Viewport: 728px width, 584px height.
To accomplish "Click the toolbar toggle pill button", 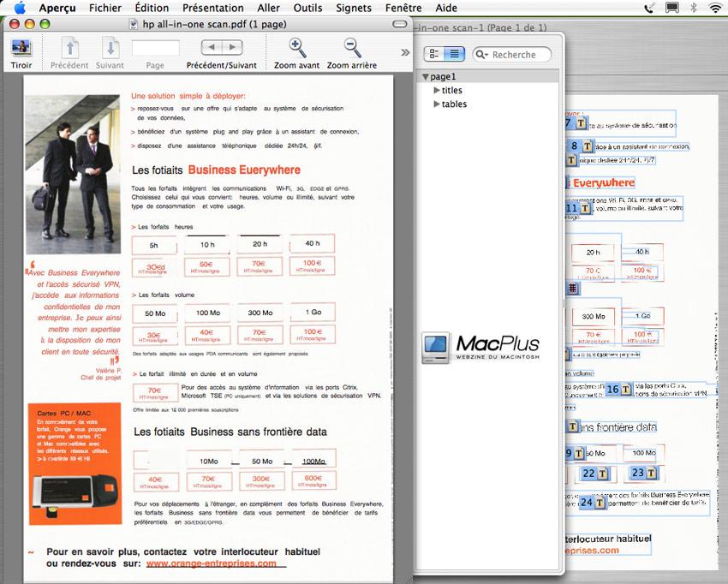I will [400, 24].
